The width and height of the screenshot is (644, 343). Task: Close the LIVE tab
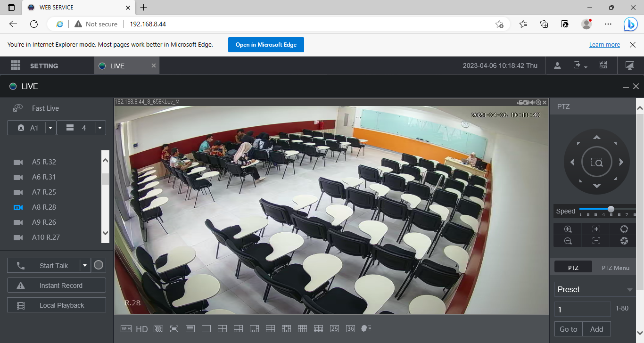click(x=154, y=65)
